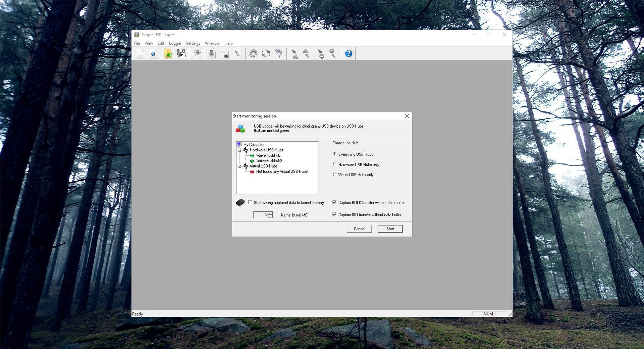Open the export to web/HTML toolbar icon

click(x=153, y=54)
